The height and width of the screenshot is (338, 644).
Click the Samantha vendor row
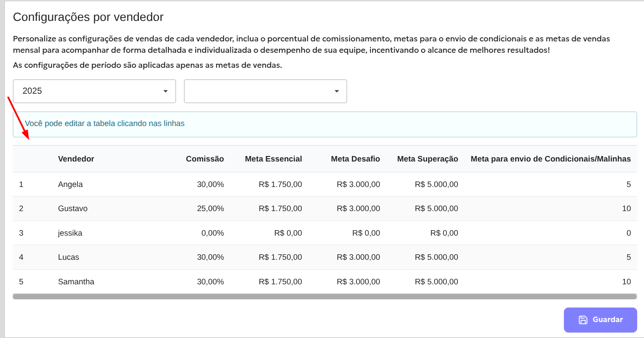coord(76,282)
